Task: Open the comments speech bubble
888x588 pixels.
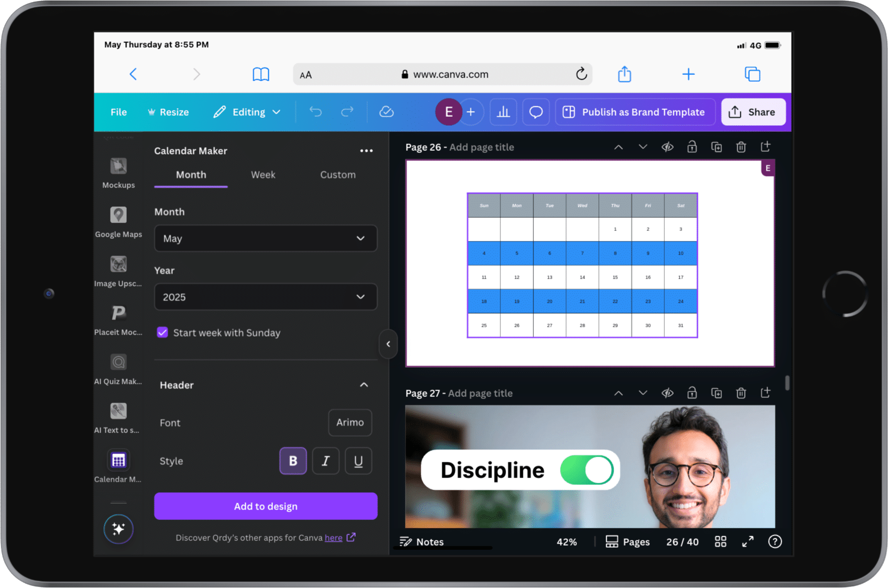Action: tap(535, 112)
